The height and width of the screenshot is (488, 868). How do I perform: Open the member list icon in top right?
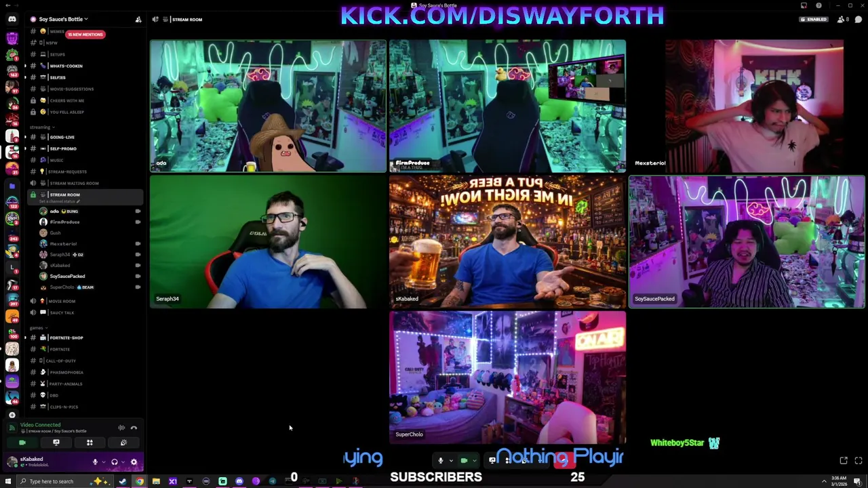pyautogui.click(x=843, y=19)
